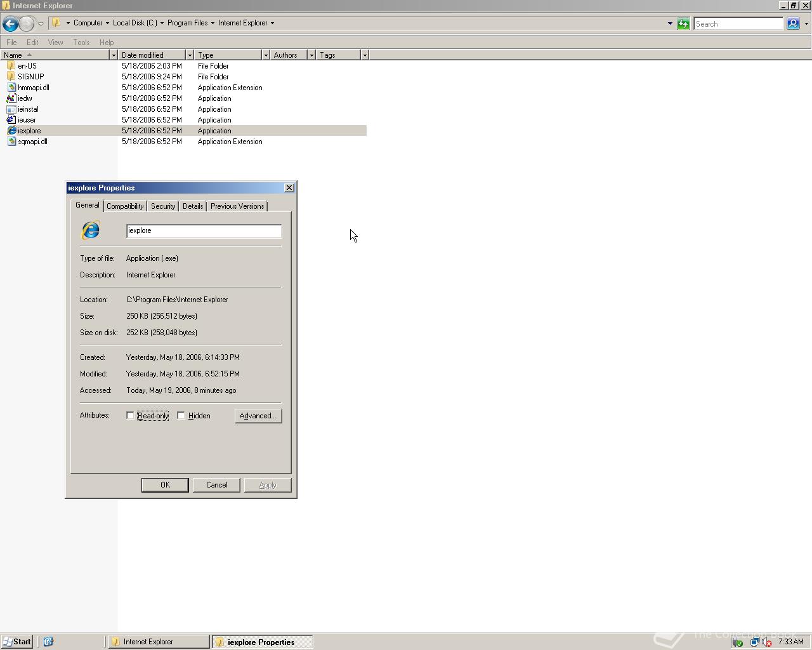Open the Start menu
Image resolution: width=812 pixels, height=650 pixels.
pos(17,642)
